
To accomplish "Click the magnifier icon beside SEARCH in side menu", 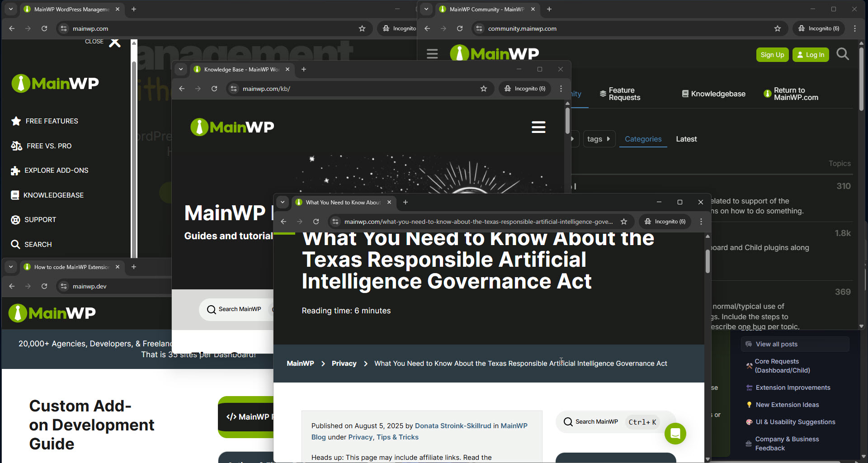I will [15, 245].
